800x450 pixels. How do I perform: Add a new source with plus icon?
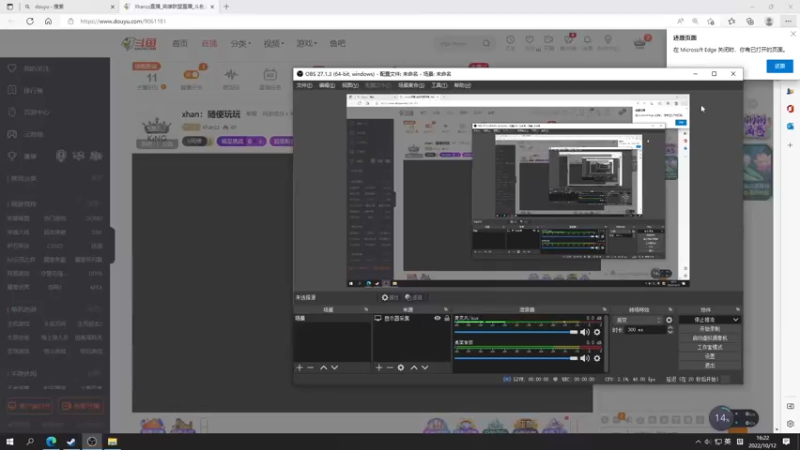pyautogui.click(x=379, y=367)
